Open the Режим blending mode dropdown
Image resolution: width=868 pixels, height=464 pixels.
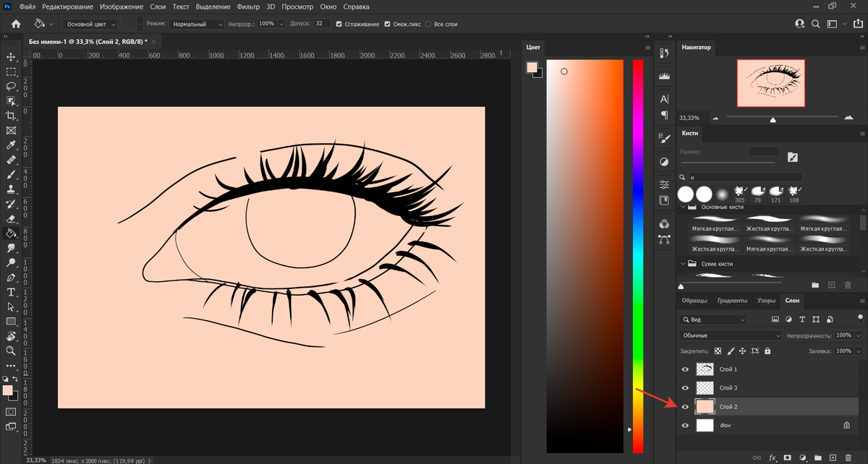pyautogui.click(x=197, y=24)
